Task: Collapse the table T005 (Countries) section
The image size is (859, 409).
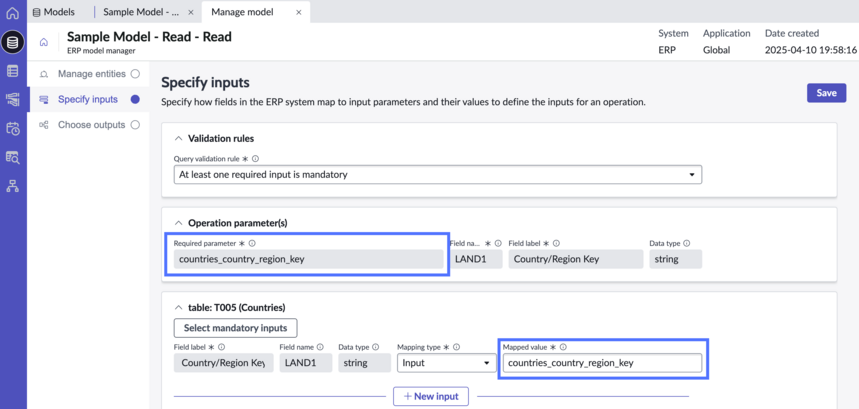Action: 178,307
